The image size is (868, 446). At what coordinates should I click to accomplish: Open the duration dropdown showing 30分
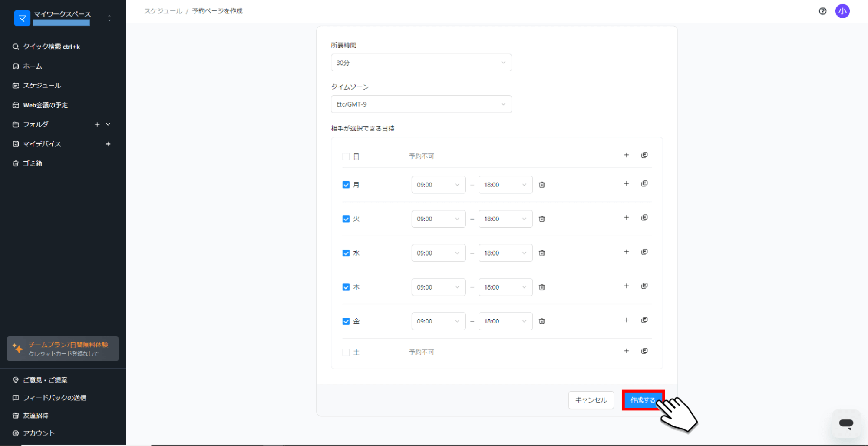[421, 63]
